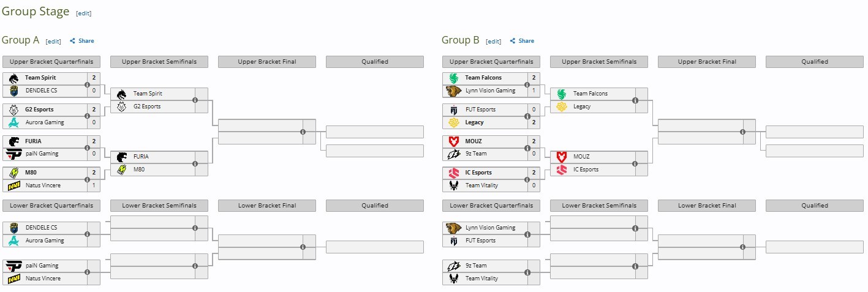
Task: Open IC Esports team link in semifinals
Action: click(586, 170)
